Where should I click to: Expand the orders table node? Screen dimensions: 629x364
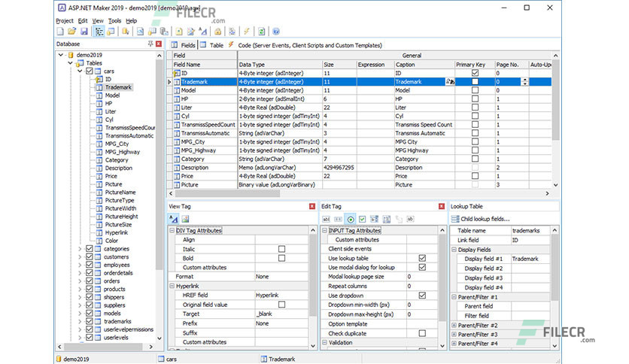[80, 281]
